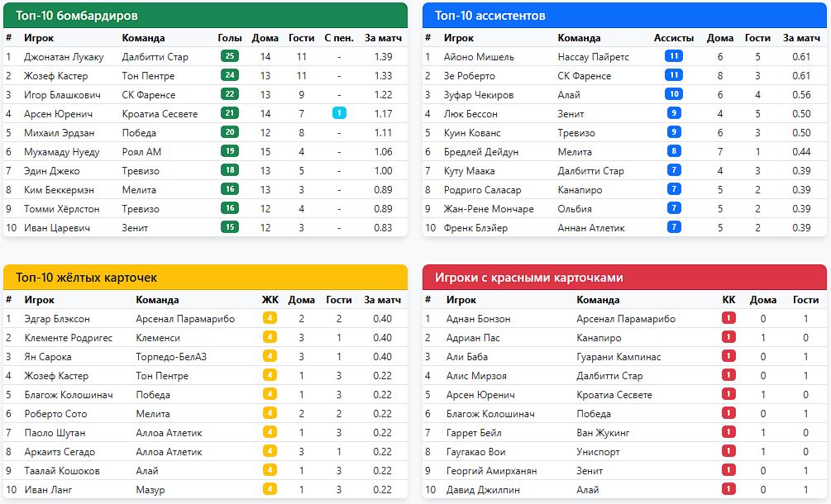Open player Гаррет Бейл in red cards table
The image size is (831, 504).
pyautogui.click(x=468, y=433)
